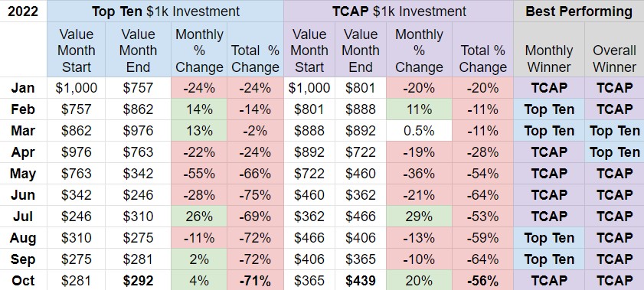The image size is (644, 290).
Task: Select April overall winner Top Ten cell
Action: [614, 152]
